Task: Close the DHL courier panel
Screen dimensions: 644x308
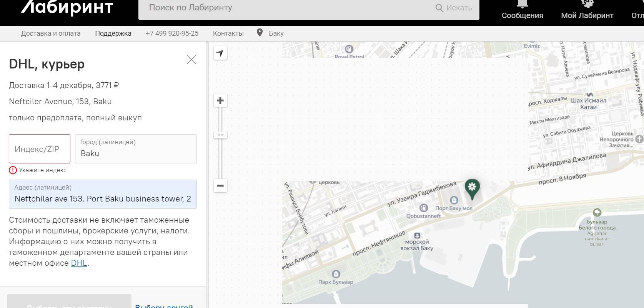Action: click(191, 60)
